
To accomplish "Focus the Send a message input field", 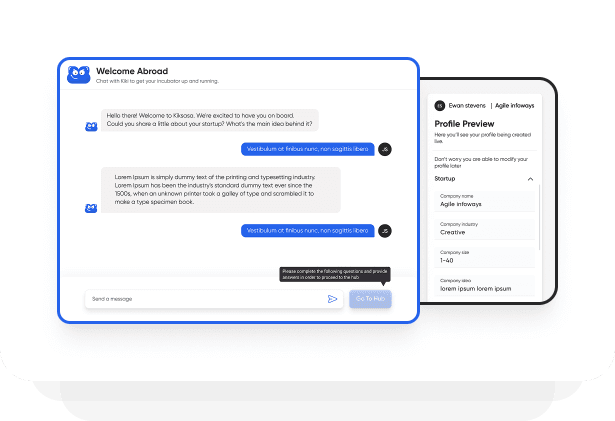I will [214, 299].
